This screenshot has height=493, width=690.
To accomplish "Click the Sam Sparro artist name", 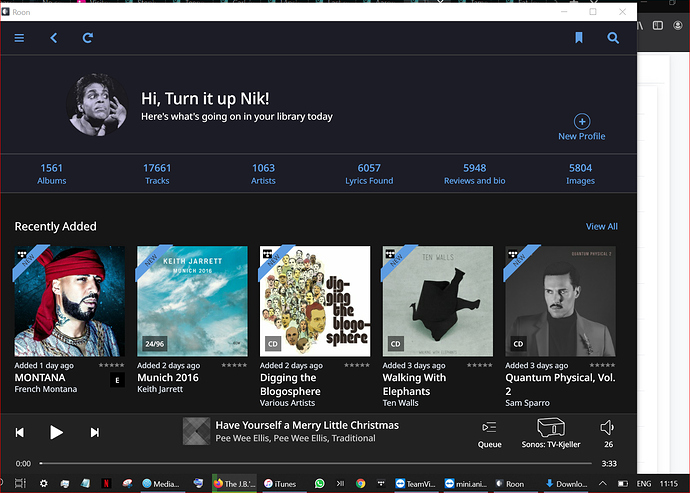I will (x=527, y=403).
